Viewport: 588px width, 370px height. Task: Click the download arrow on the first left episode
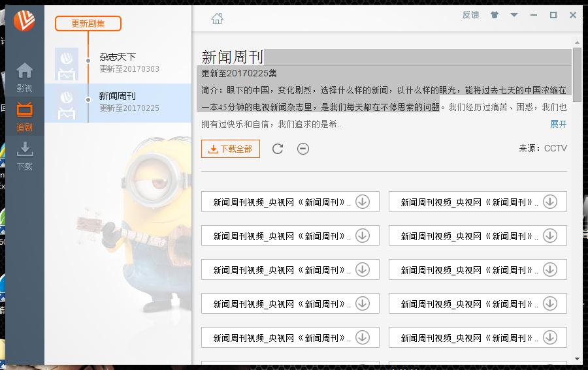tap(363, 202)
